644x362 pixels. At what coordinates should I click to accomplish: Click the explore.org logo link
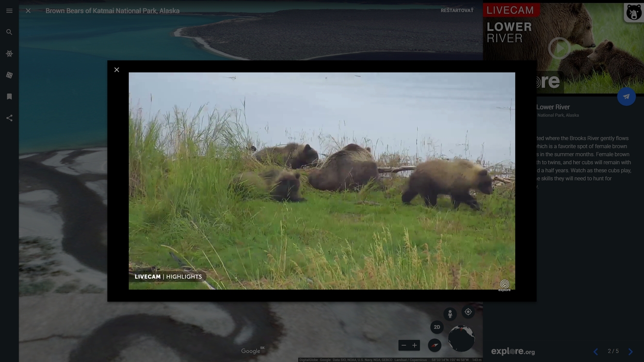[x=513, y=352]
